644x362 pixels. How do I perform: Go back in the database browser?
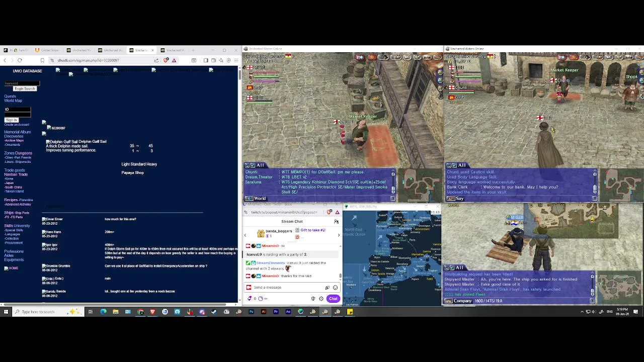tap(5, 60)
